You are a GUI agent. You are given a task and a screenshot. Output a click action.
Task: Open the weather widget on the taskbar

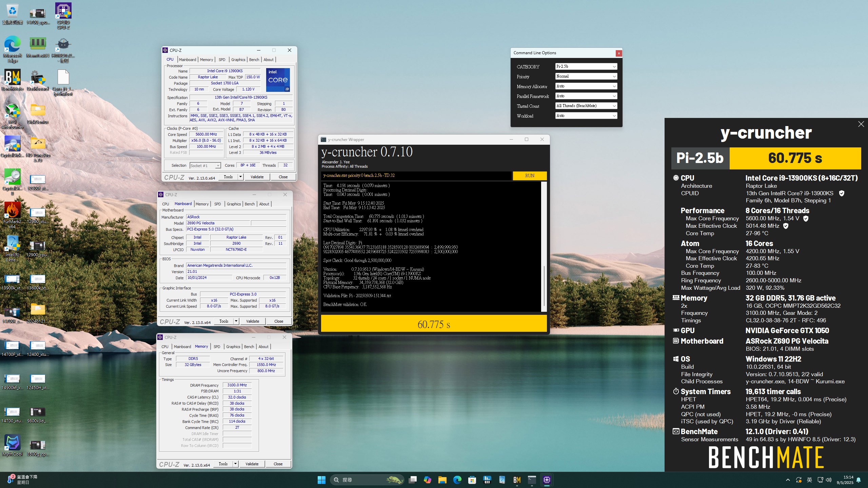(22, 480)
